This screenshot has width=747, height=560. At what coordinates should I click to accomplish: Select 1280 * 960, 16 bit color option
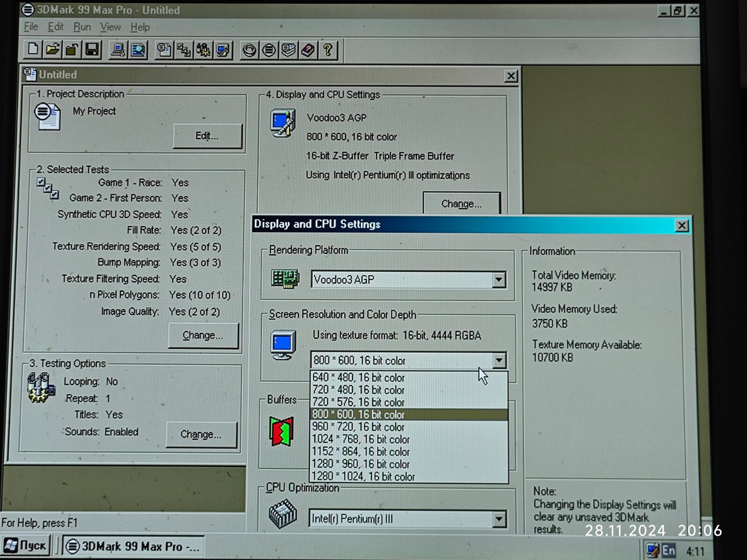tap(409, 464)
